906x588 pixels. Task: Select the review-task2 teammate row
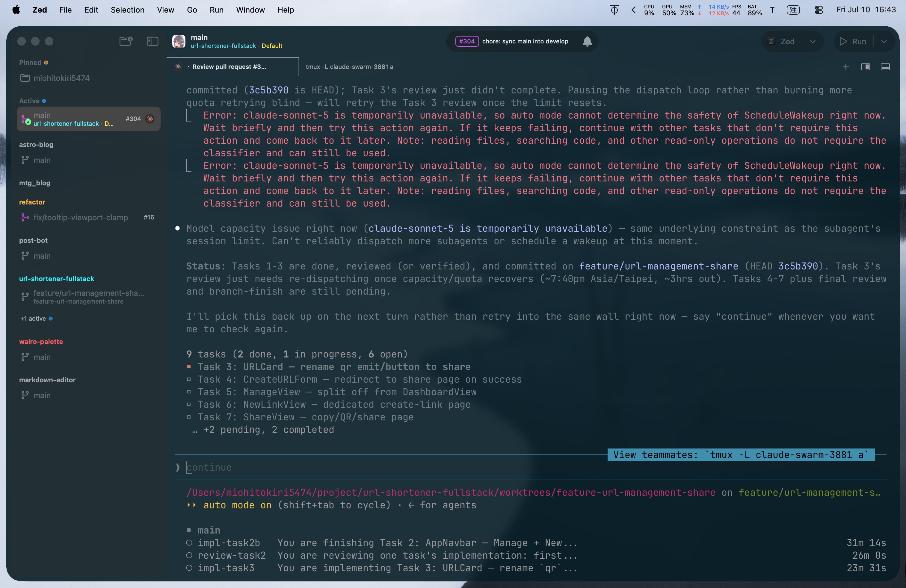click(x=536, y=556)
